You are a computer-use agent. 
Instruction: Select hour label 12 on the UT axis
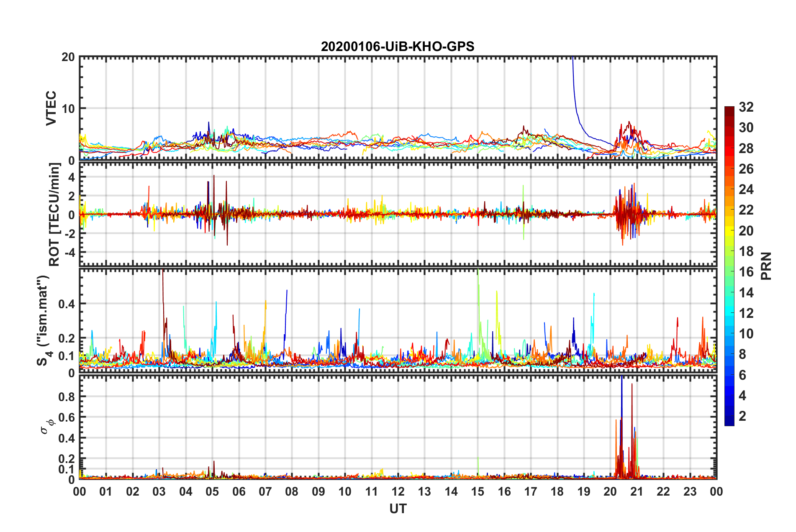[x=398, y=491]
